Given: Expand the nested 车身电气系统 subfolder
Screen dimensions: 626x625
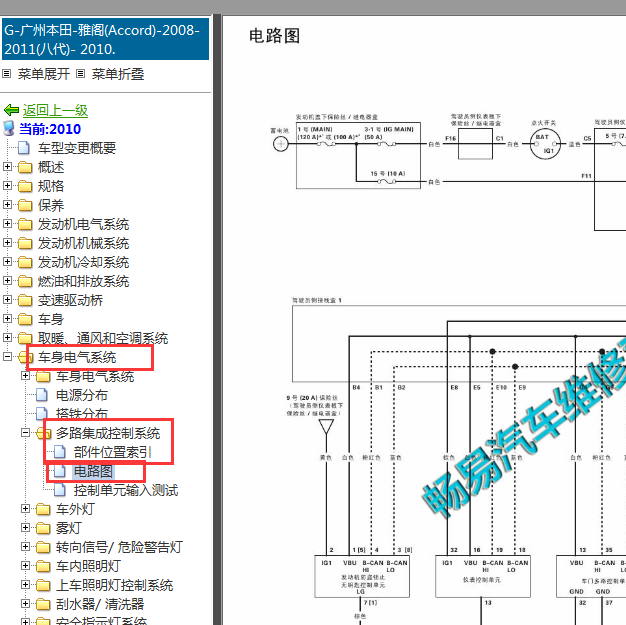Looking at the screenshot, I should point(25,375).
